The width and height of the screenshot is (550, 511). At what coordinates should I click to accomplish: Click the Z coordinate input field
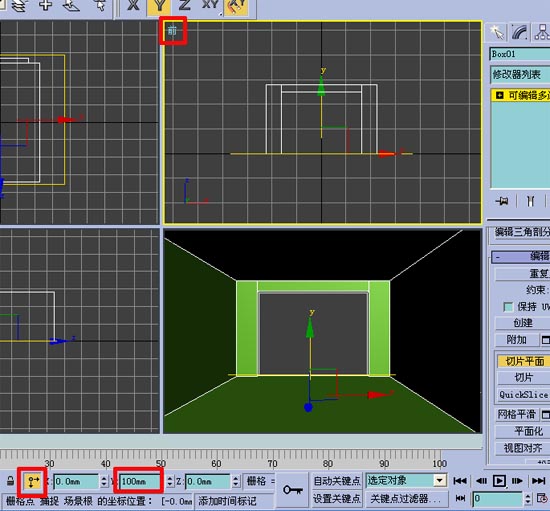(x=208, y=482)
